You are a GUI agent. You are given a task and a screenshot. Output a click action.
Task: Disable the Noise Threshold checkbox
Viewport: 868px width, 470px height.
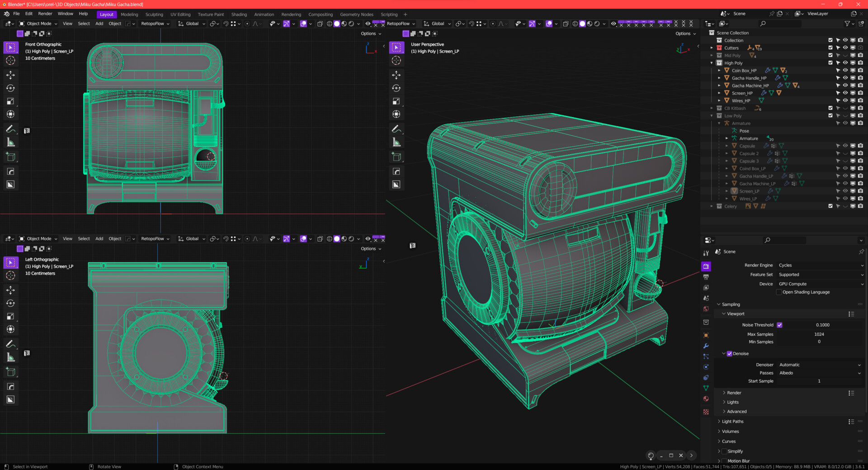coord(779,325)
